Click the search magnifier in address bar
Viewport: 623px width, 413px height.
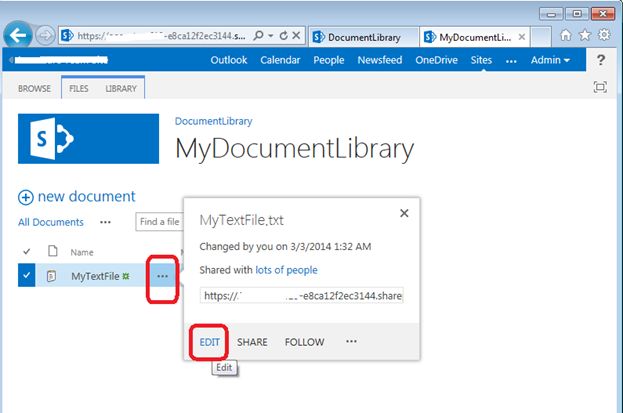pyautogui.click(x=258, y=36)
